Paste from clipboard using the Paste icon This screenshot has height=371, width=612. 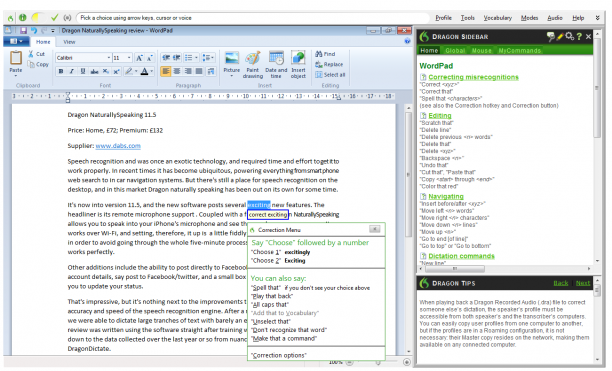(x=16, y=58)
